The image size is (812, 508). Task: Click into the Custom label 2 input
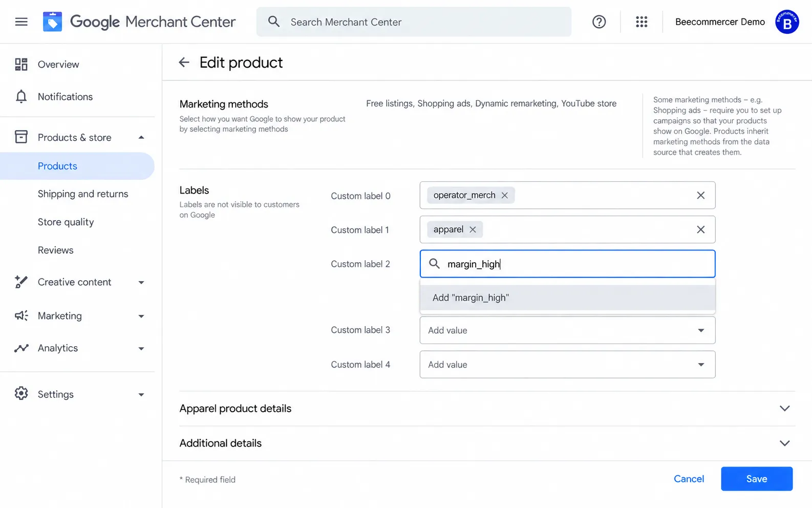tap(567, 264)
